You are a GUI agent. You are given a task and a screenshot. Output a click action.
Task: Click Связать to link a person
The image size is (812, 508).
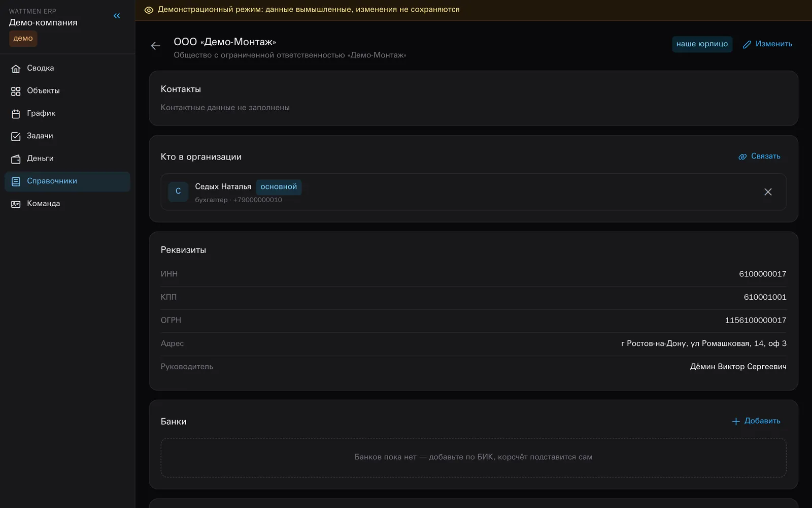click(759, 156)
